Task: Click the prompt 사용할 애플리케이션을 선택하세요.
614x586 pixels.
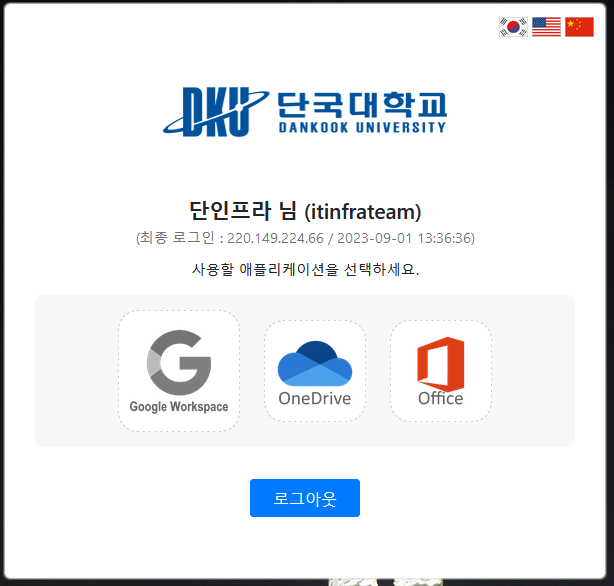Action: [305, 269]
